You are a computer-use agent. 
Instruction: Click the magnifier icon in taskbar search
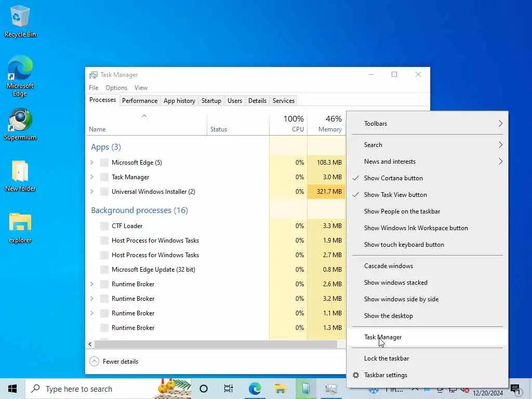[x=35, y=389]
